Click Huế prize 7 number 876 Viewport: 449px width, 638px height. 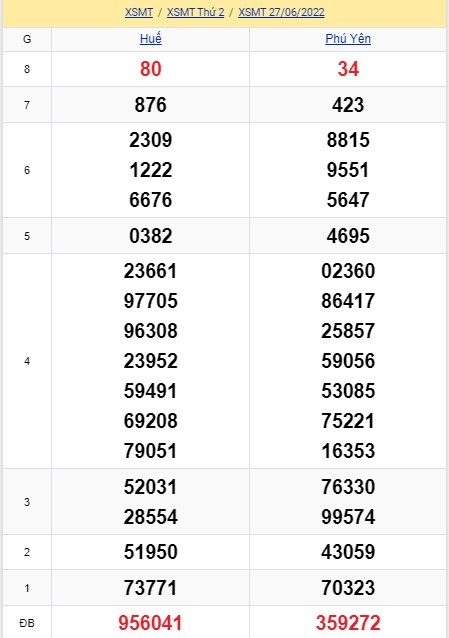(151, 105)
